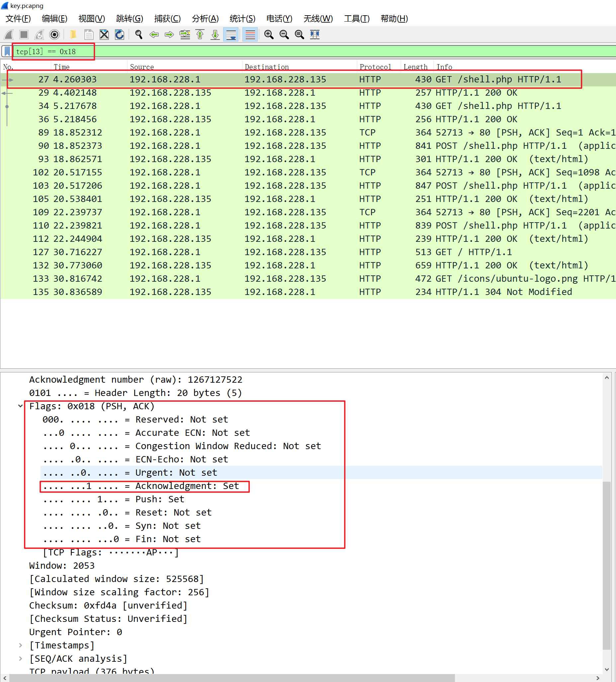This screenshot has width=616, height=682.
Task: Click the restart capture icon
Action: point(39,35)
